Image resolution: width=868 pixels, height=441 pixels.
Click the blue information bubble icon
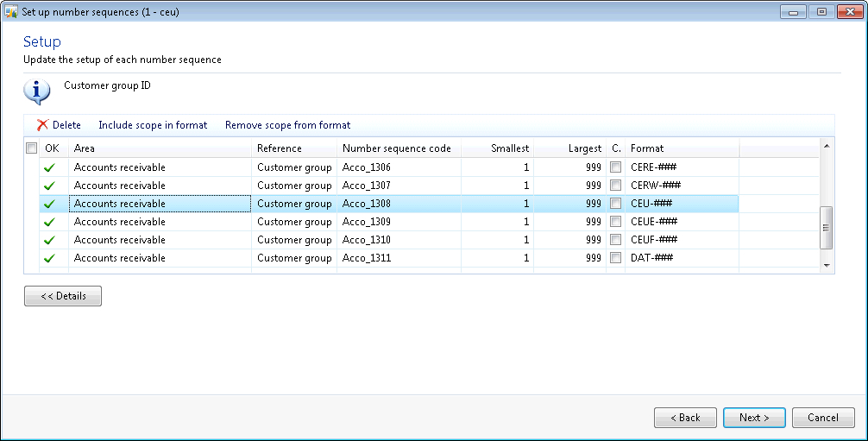pos(36,91)
